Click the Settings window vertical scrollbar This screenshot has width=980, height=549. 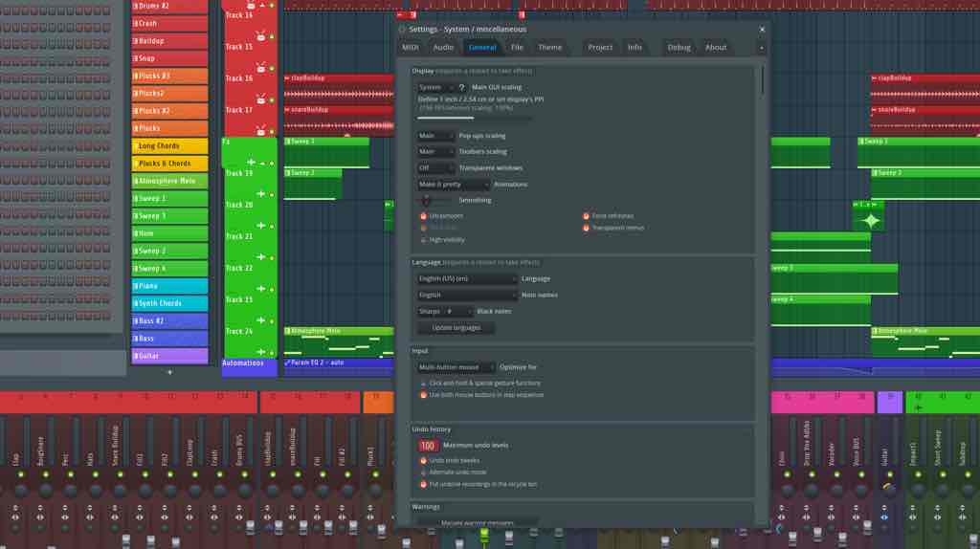(762, 81)
